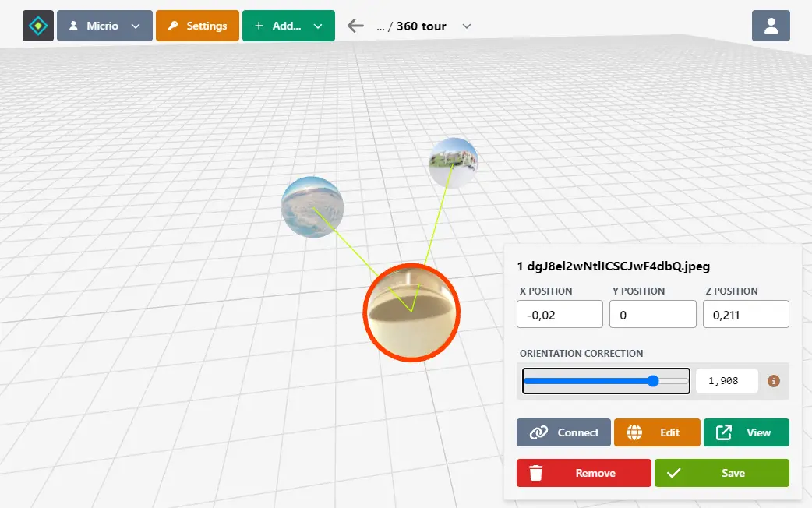
Task: Open the user profile icon top right
Action: [771, 25]
